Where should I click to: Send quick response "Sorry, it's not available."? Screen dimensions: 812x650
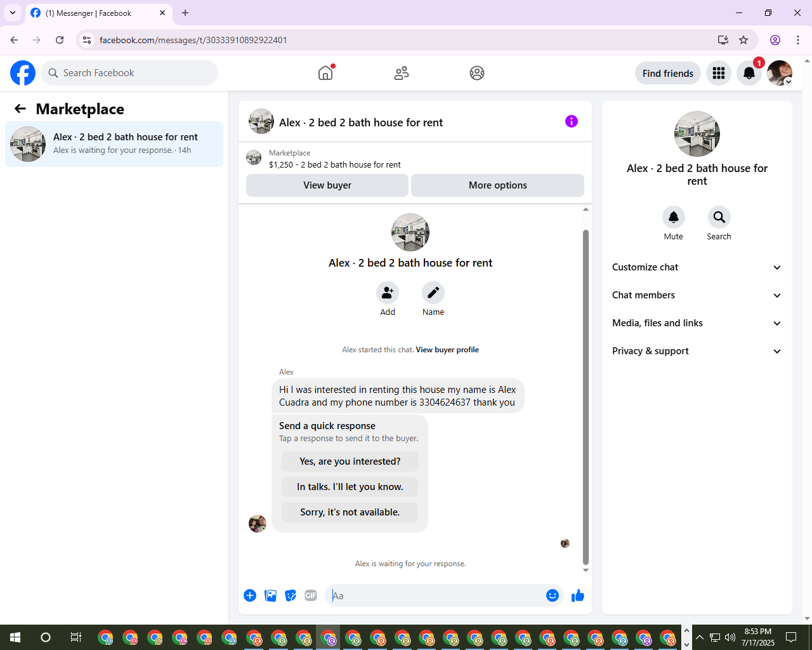tap(350, 512)
